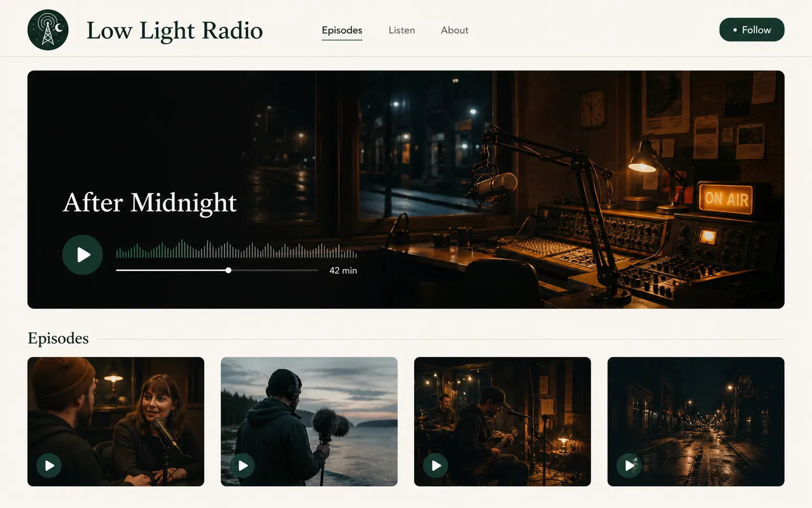The height and width of the screenshot is (508, 812).
Task: Click the Episodes section heading
Action: 58,338
